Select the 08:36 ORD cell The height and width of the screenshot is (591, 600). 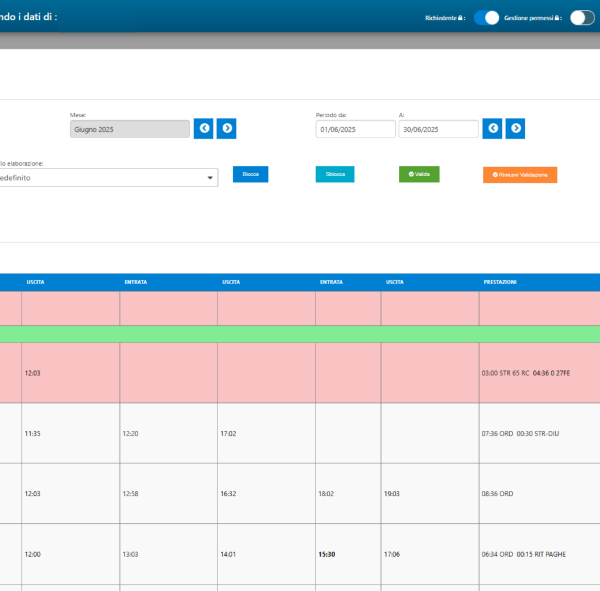(x=540, y=493)
